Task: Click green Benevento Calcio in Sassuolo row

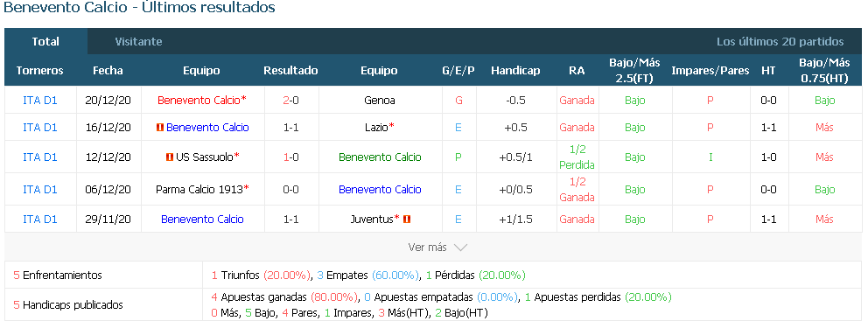Action: (x=379, y=157)
